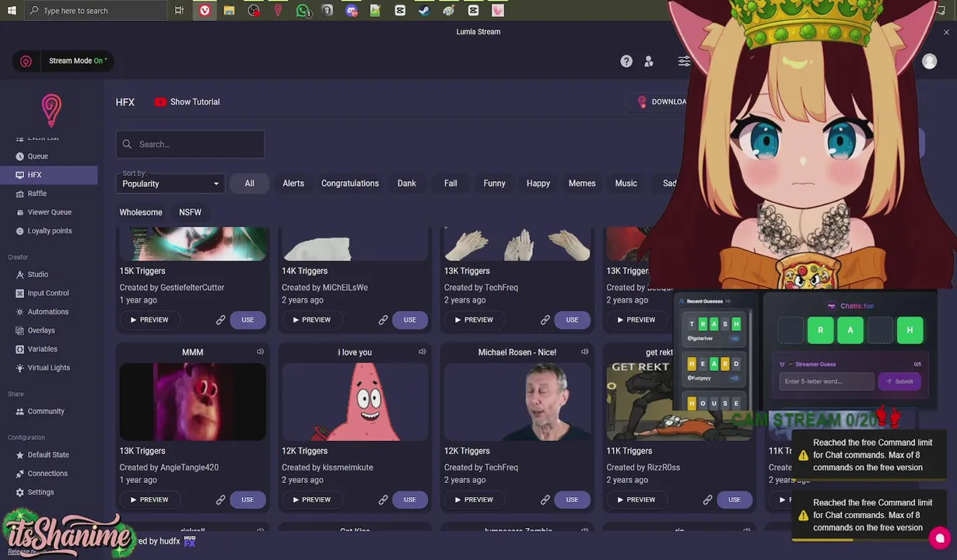
Task: Click the Show Tutorial button
Action: click(x=188, y=102)
